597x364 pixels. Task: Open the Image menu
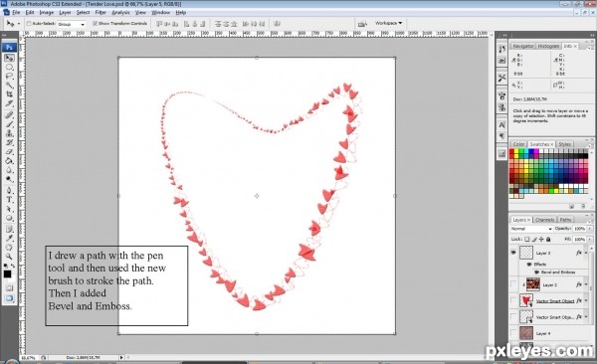click(x=47, y=13)
